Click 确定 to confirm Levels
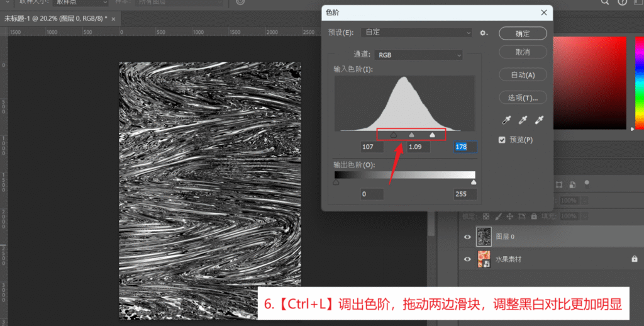Image resolution: width=644 pixels, height=326 pixels. tap(523, 34)
